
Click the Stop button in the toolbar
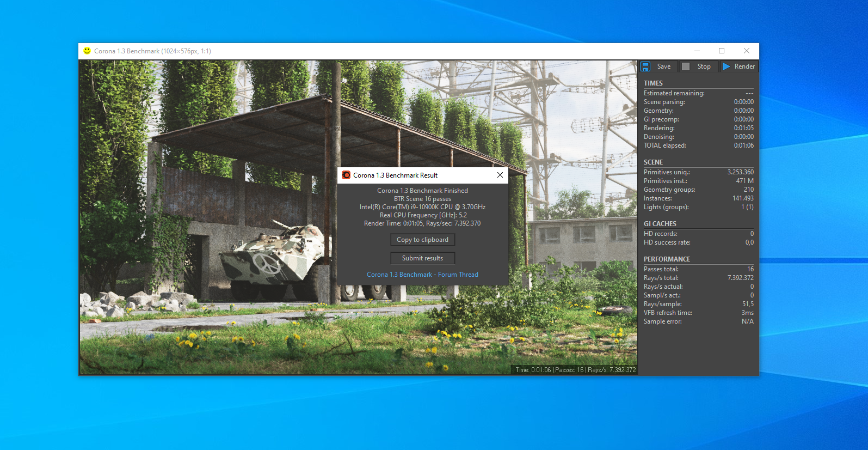click(x=699, y=66)
